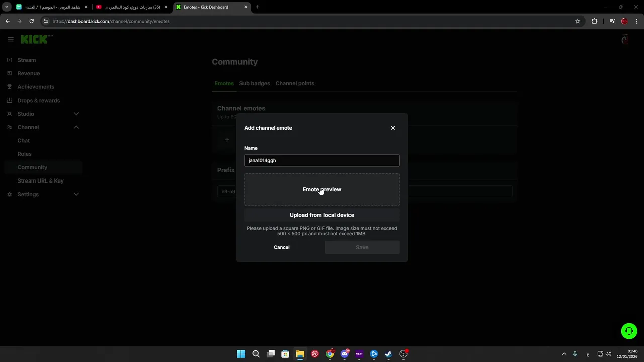Screen dimensions: 644x362
Task: Click the Emote preview drop area
Action: tap(322, 190)
